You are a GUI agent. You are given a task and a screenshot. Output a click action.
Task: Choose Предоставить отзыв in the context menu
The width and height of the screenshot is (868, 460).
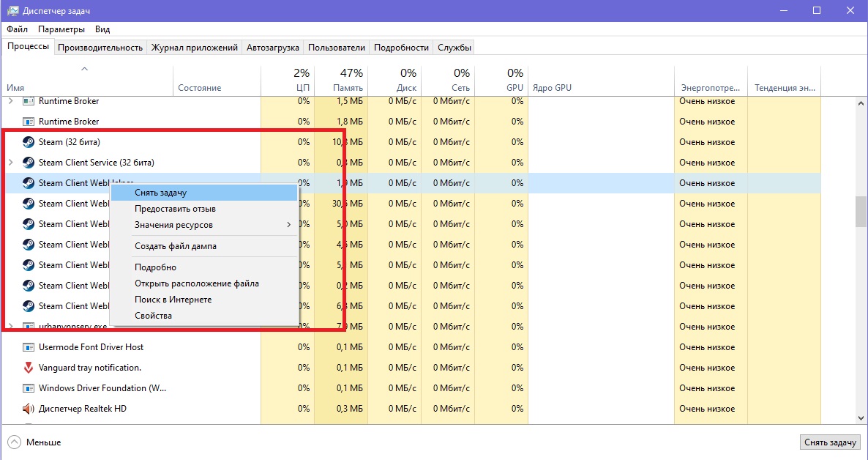pyautogui.click(x=204, y=208)
